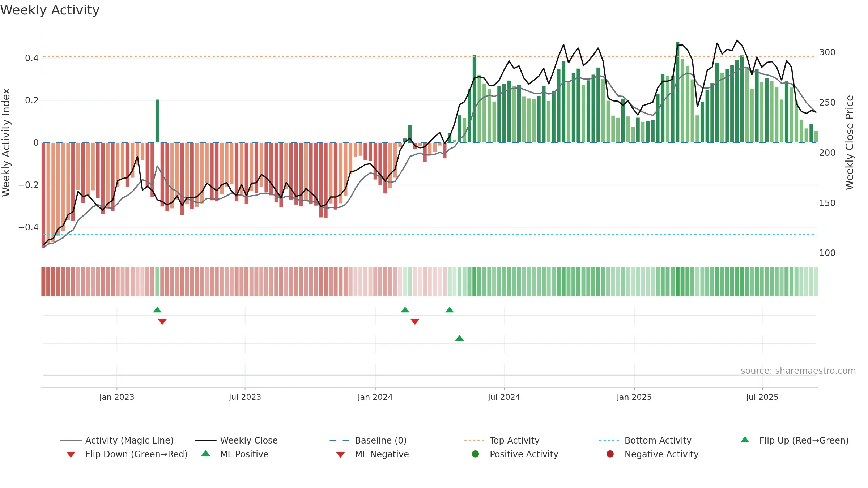Click the ML Positive legend triangle icon
This screenshot has height=488, width=868.
[x=206, y=453]
